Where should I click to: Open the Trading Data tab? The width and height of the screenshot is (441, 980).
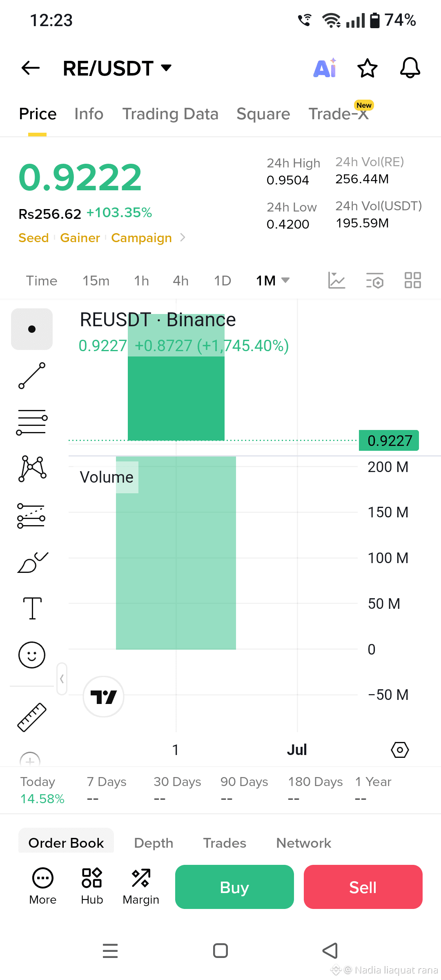click(170, 114)
